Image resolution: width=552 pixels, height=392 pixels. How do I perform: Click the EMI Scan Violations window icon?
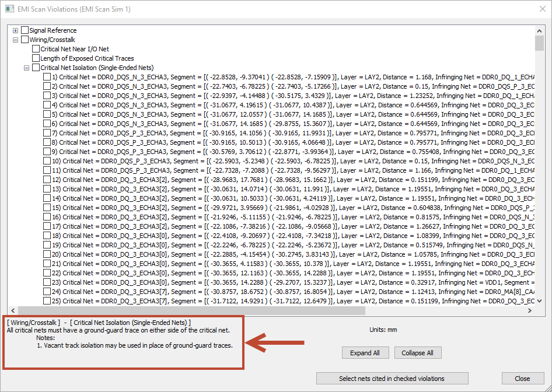[x=10, y=9]
